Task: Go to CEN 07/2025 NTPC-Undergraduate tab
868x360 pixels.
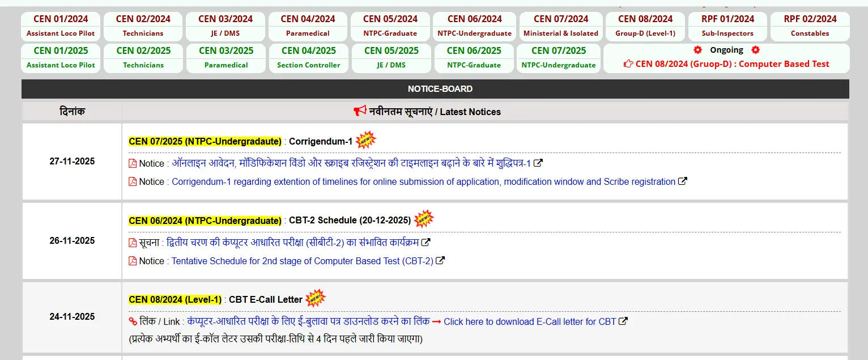Action: click(559, 58)
